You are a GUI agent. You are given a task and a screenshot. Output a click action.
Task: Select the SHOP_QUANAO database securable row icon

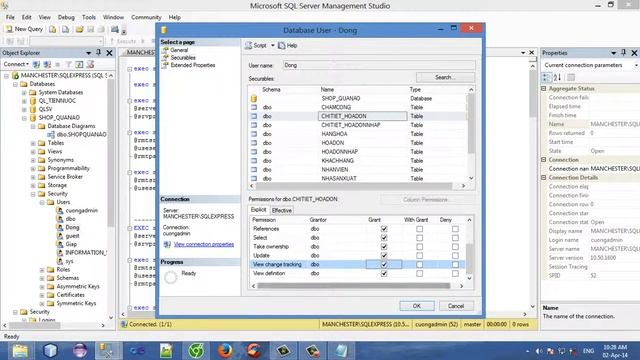click(254, 98)
